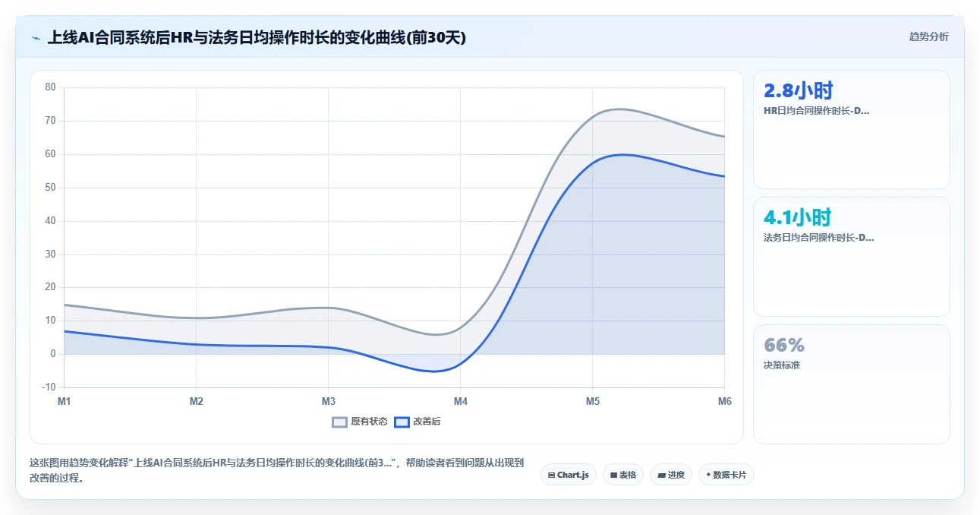Click the M1 x-axis label
This screenshot has height=515, width=980.
pos(65,401)
